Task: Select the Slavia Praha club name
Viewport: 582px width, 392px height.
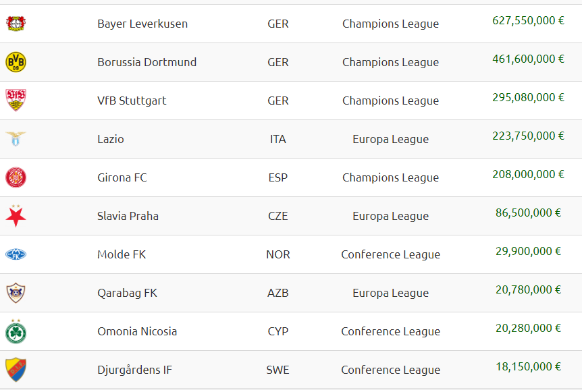Action: [128, 216]
